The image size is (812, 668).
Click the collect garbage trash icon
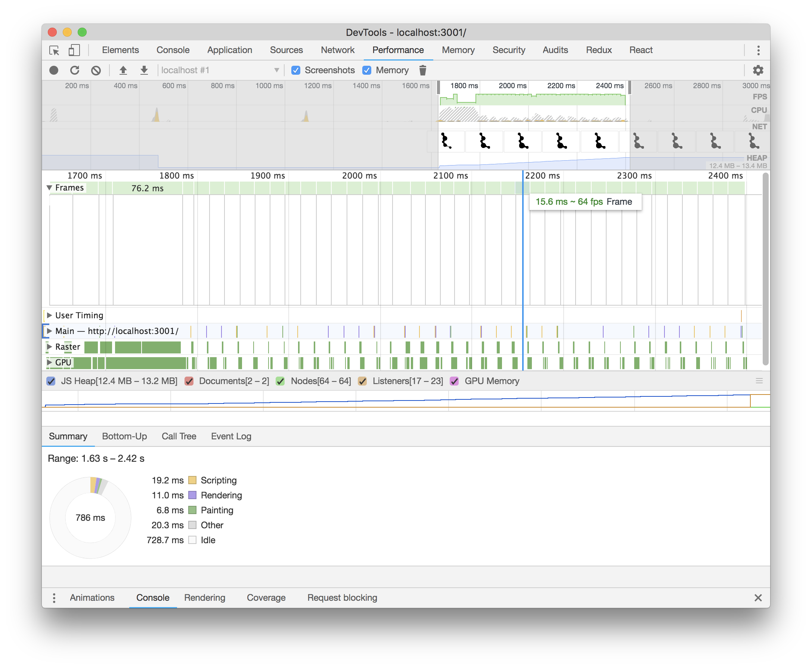coord(422,70)
